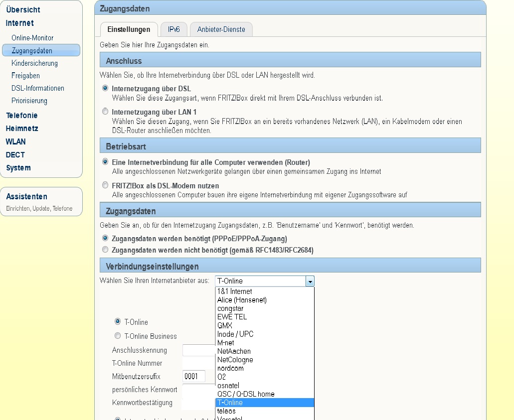Switch to IPv6 tab
The image size is (514, 420).
coord(173,29)
